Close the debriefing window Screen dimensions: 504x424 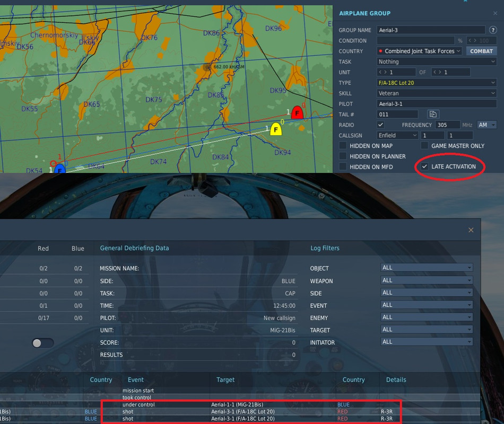471,230
